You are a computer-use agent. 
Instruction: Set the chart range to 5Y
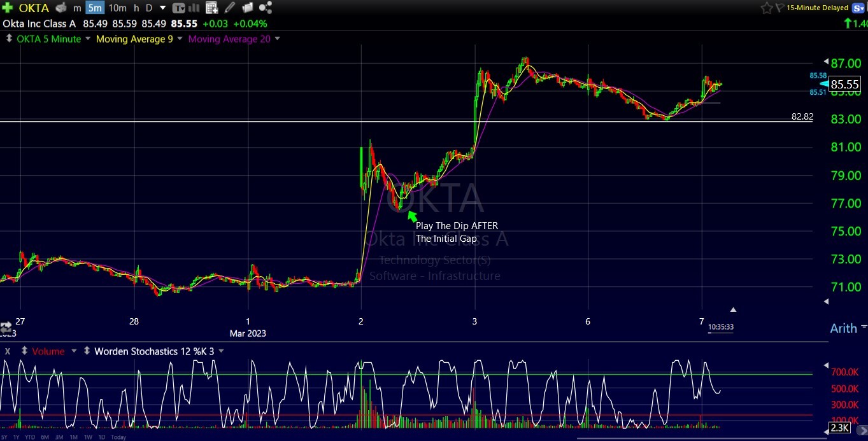tap(6, 437)
